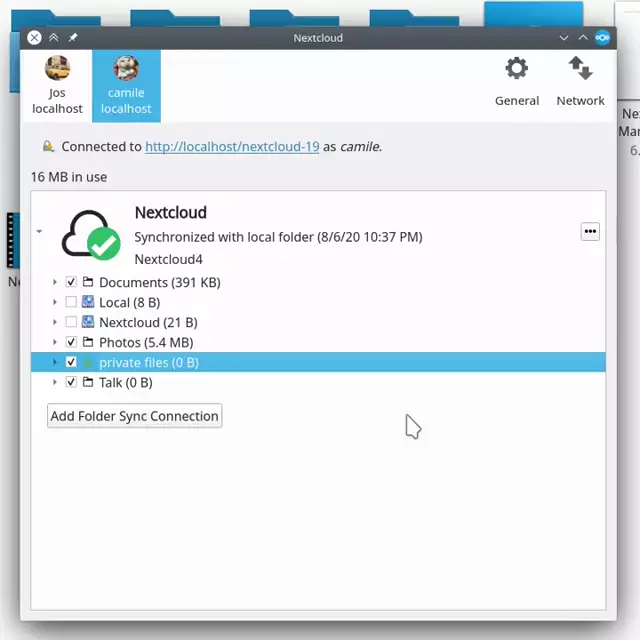Click the '16 MB in use' text
Screen dimensions: 640x640
tap(69, 177)
